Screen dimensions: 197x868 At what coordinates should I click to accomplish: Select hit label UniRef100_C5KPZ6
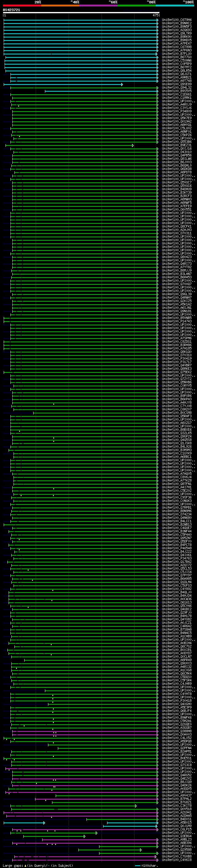[x=177, y=135]
